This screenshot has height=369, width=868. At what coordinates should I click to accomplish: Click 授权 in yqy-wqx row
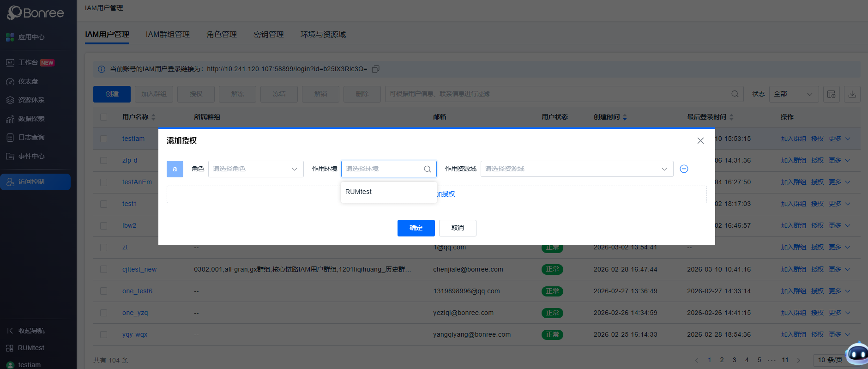[x=817, y=334]
